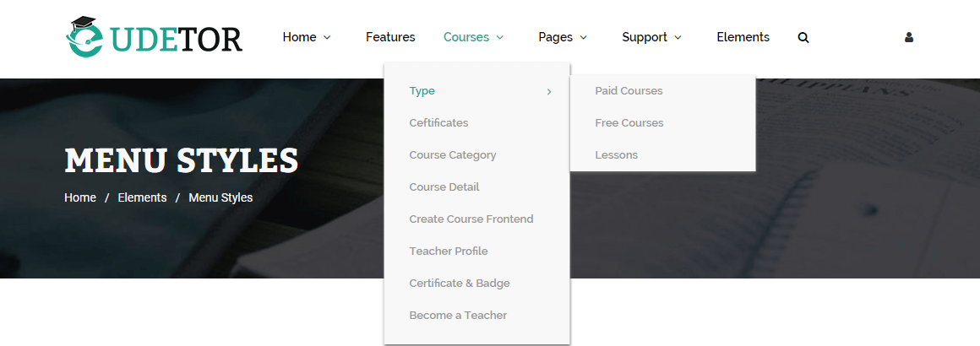The width and height of the screenshot is (980, 346).
Task: Click the search magnifier icon
Action: [803, 38]
